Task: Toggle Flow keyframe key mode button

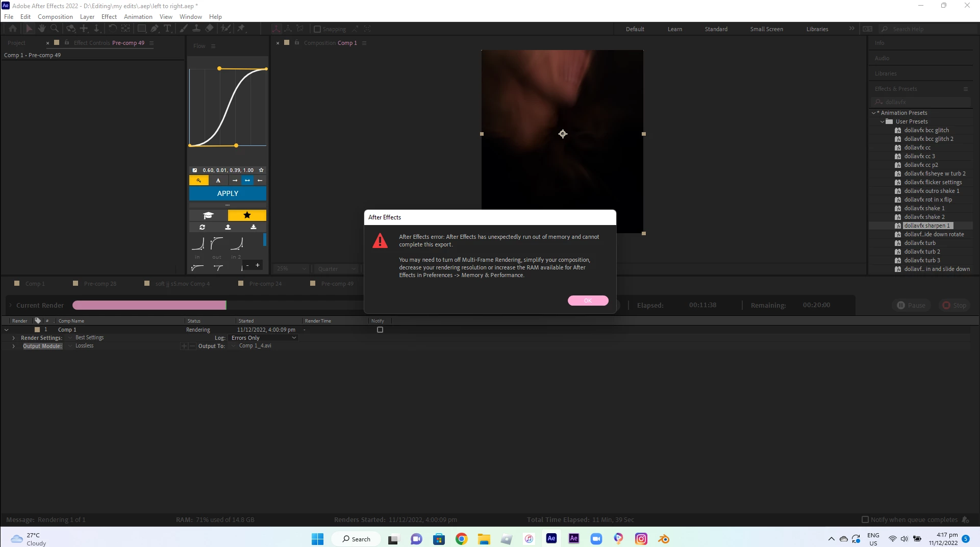Action: pyautogui.click(x=199, y=180)
